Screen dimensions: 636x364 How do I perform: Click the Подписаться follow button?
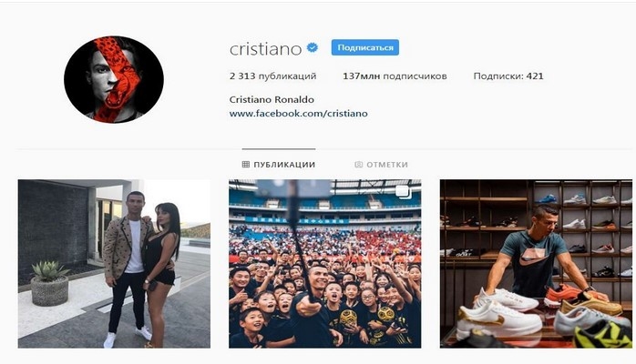tap(365, 47)
